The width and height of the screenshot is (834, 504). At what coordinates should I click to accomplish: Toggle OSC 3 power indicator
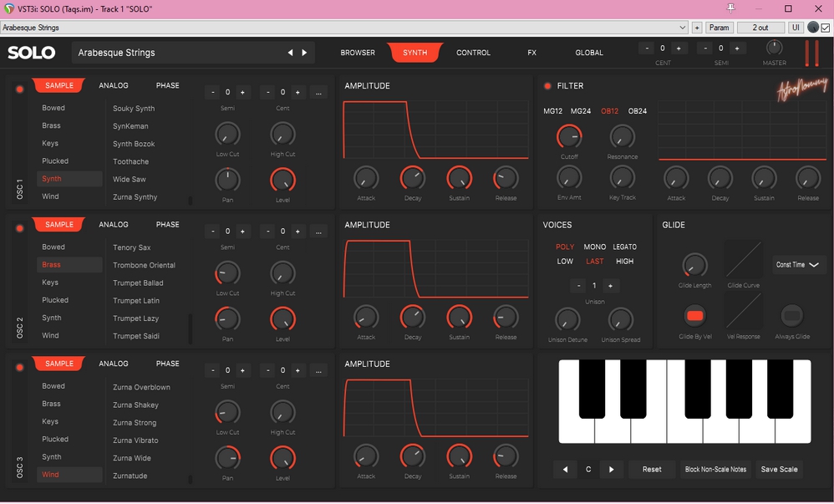(x=20, y=367)
